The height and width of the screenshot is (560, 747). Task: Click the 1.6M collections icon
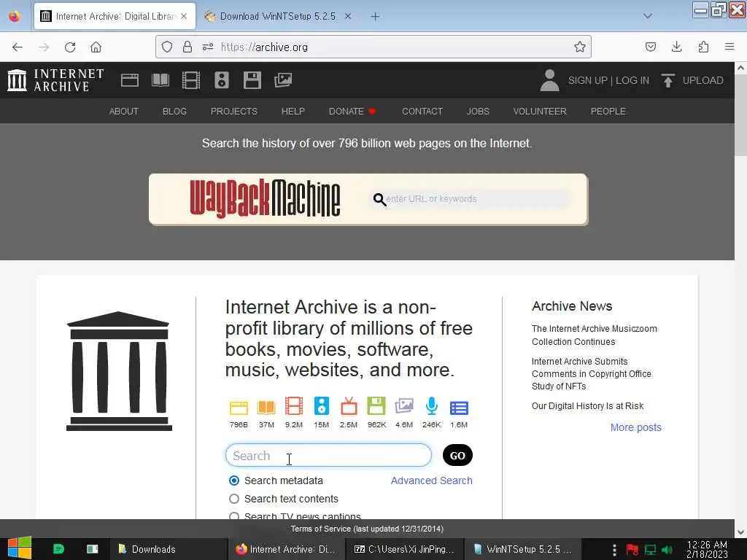pyautogui.click(x=459, y=408)
